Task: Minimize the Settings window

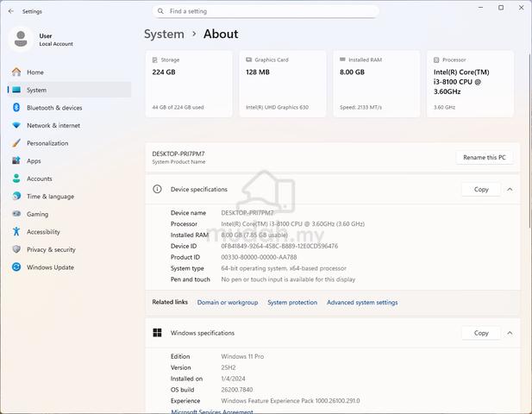Action: click(480, 8)
